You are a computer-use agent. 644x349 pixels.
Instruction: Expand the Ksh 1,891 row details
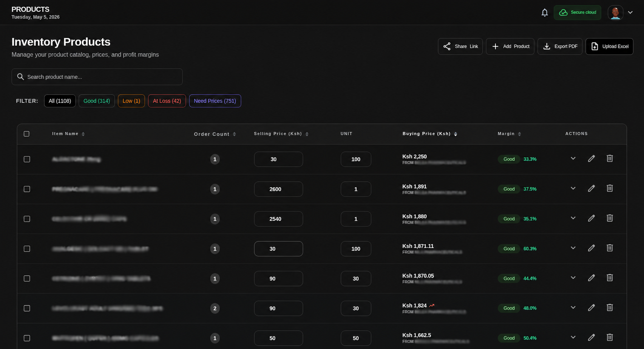573,188
